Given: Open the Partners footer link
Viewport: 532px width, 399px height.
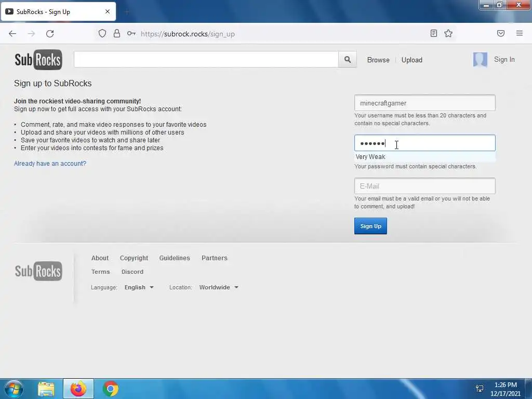Looking at the screenshot, I should [x=215, y=258].
